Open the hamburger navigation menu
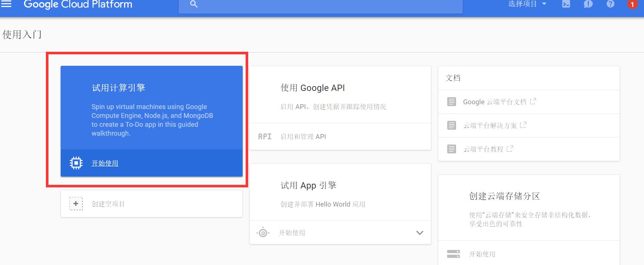The image size is (644, 265). [x=6, y=4]
